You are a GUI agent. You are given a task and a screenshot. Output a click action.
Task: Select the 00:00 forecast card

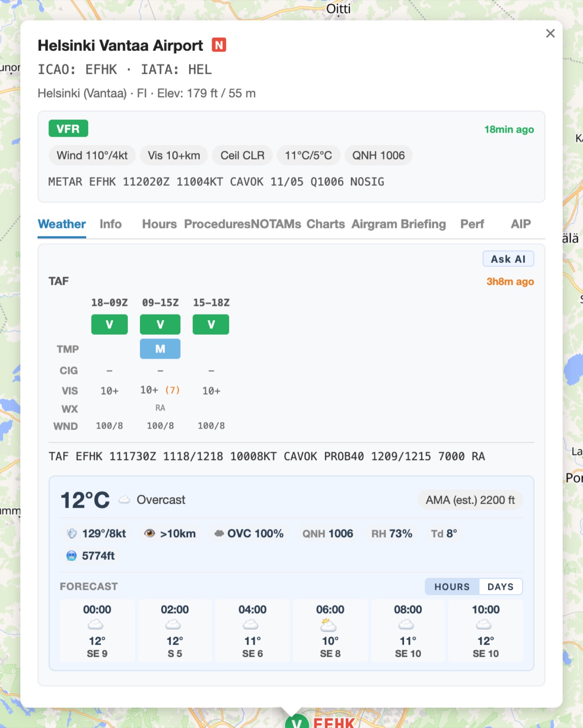pyautogui.click(x=97, y=631)
